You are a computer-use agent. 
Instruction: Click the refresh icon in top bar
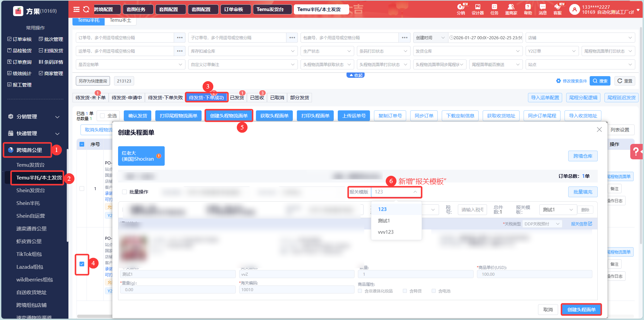click(x=86, y=9)
